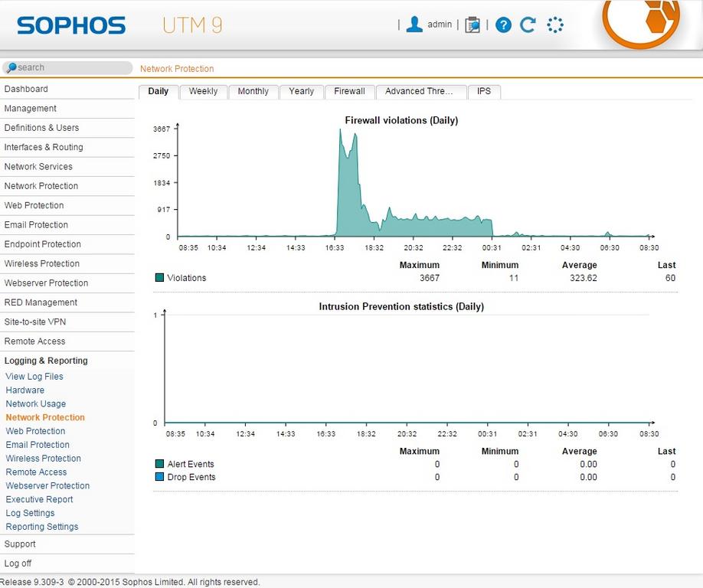Expand the Endpoint Protection menu
This screenshot has width=703, height=588.
coord(67,244)
